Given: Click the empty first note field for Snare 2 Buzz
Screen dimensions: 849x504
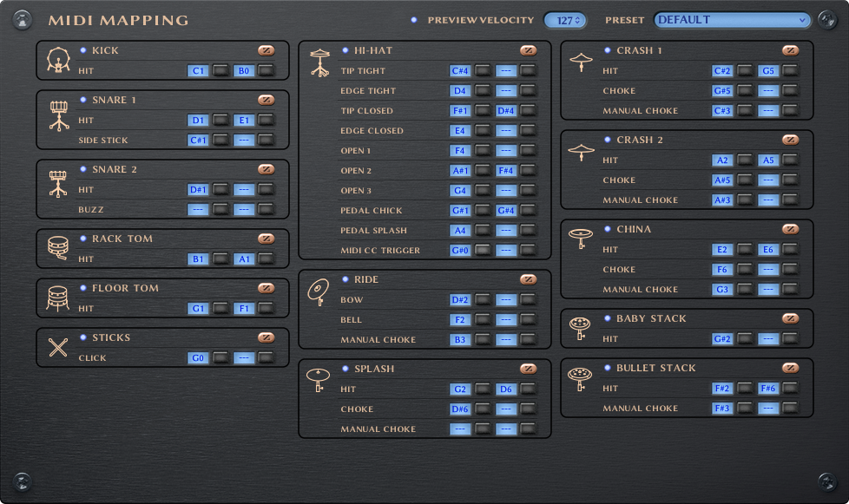Looking at the screenshot, I should 198,210.
